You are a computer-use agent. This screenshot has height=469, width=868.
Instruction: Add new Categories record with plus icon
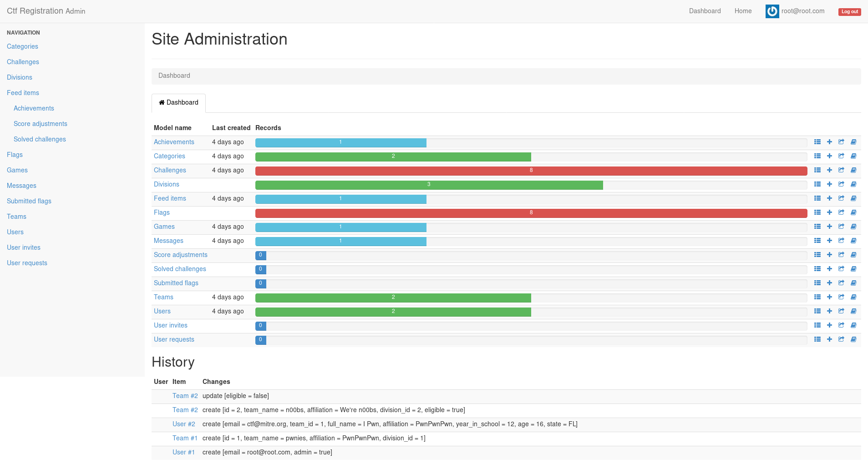coord(829,156)
